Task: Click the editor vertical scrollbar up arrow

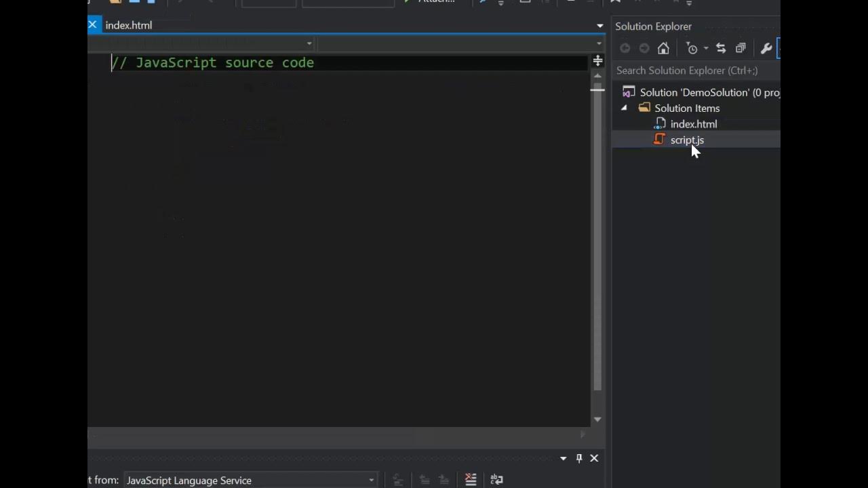Action: tap(597, 75)
